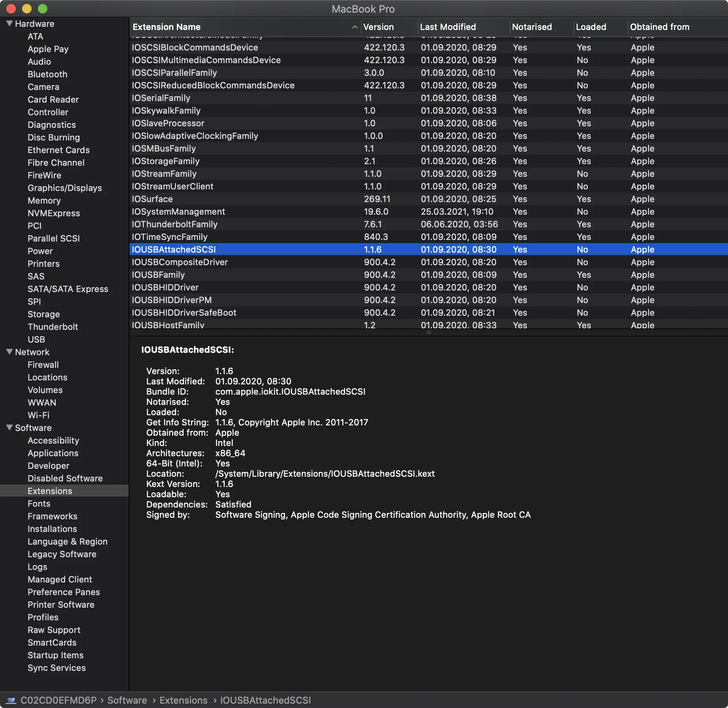
Task: Select Applications in Software section
Action: click(x=53, y=453)
